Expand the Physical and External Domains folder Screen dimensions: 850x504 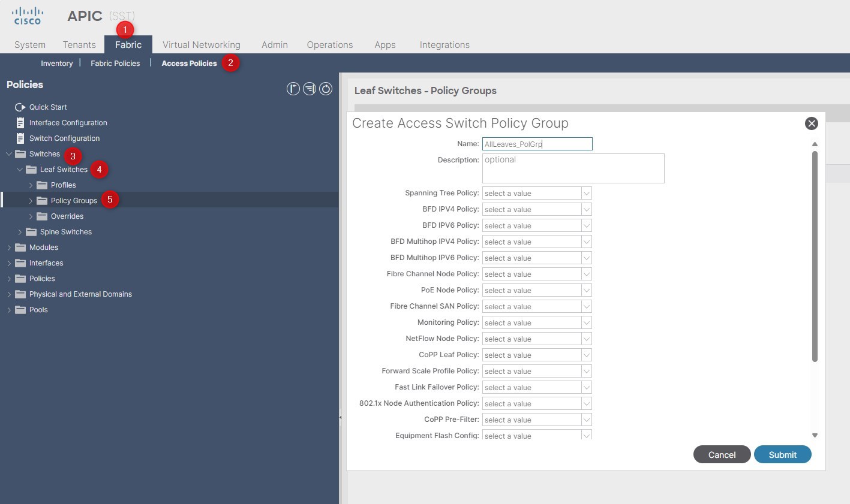(9, 294)
